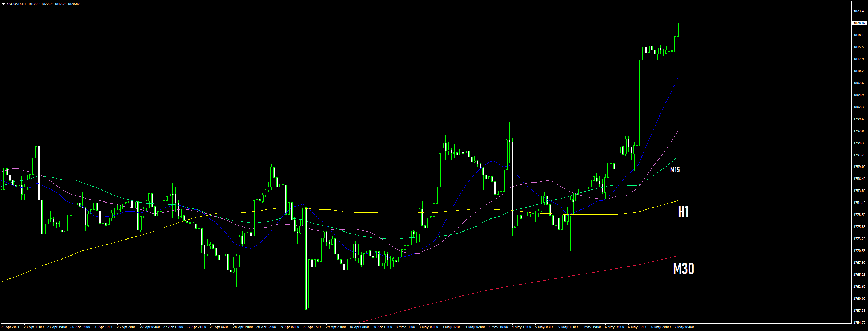Screen dimensions: 868x331
Task: Click the 23 Apr 2021 date label
Action: [x=10, y=327]
